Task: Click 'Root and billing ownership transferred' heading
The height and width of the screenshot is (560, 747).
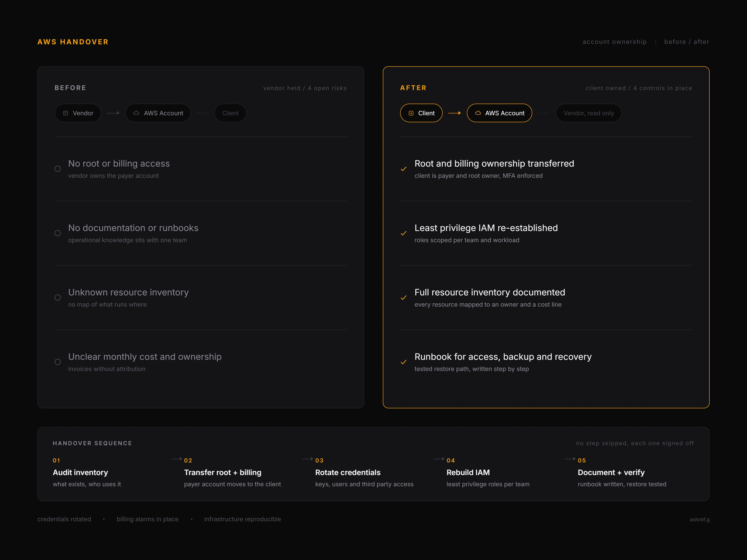Action: 494,164
